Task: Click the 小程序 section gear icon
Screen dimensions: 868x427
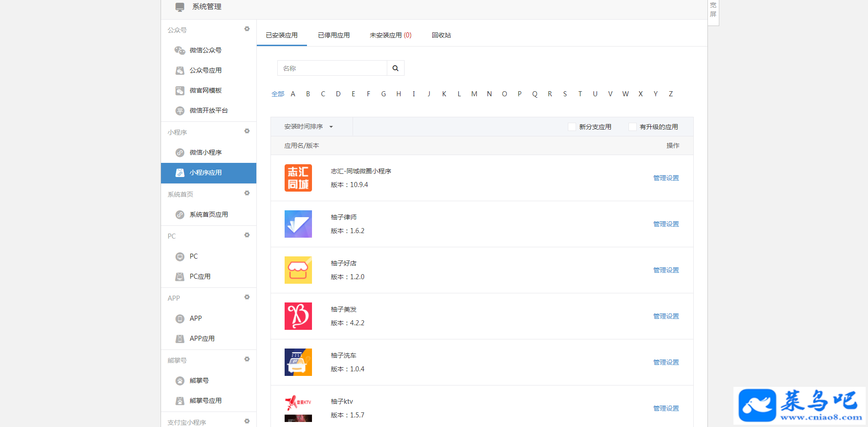Action: (247, 131)
